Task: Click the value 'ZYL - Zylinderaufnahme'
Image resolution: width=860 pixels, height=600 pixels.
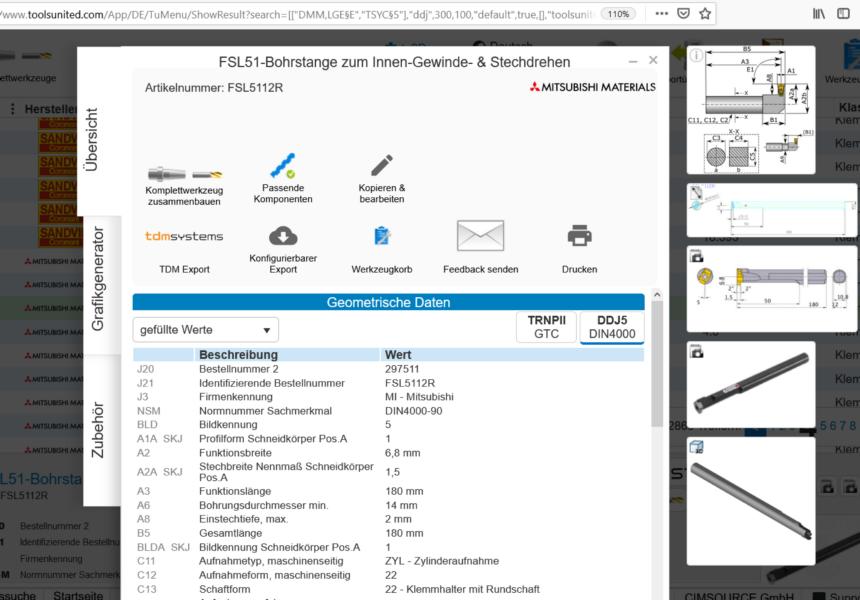Action: point(442,561)
